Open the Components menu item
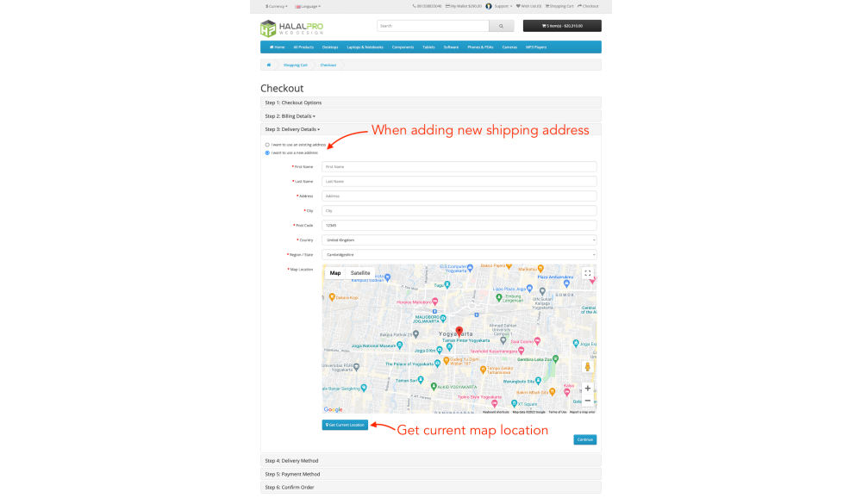 (403, 47)
